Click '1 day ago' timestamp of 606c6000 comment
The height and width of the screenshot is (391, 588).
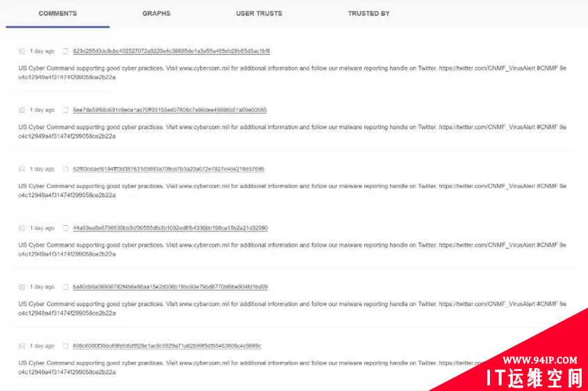click(42, 346)
